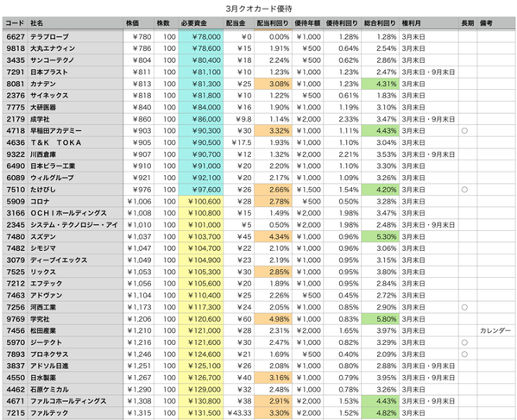The width and height of the screenshot is (517, 420).
Task: Click the 3.16% dividend yield cell
Action: click(273, 378)
